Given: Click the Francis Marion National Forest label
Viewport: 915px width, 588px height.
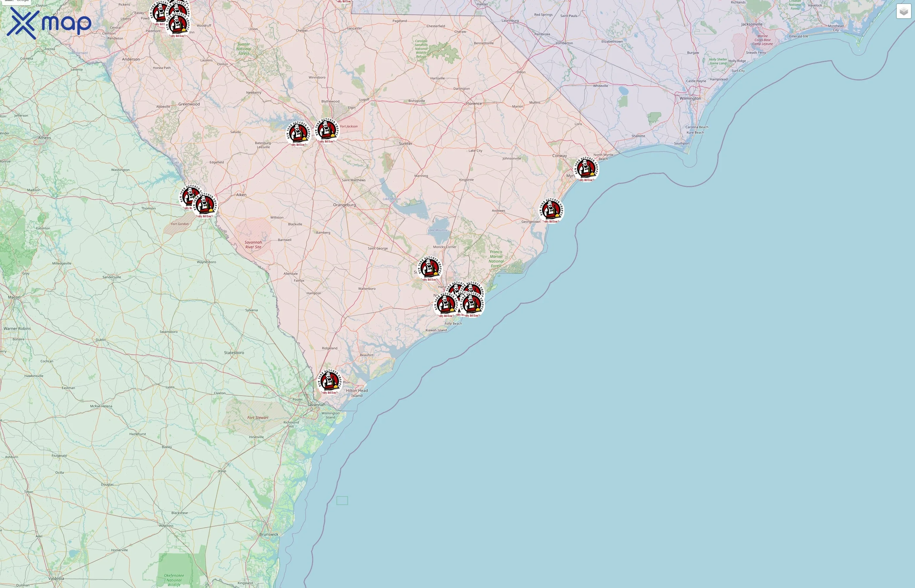Looking at the screenshot, I should tap(496, 259).
